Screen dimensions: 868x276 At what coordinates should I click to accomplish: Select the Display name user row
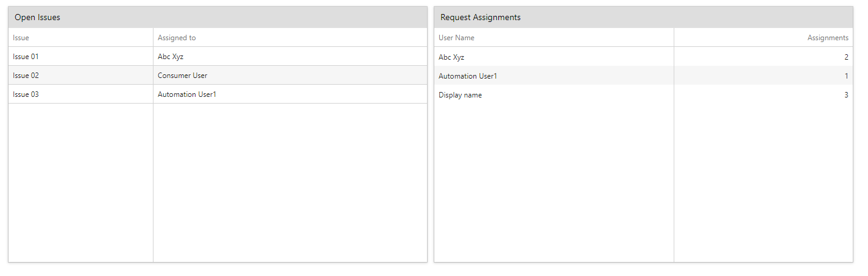tap(643, 95)
